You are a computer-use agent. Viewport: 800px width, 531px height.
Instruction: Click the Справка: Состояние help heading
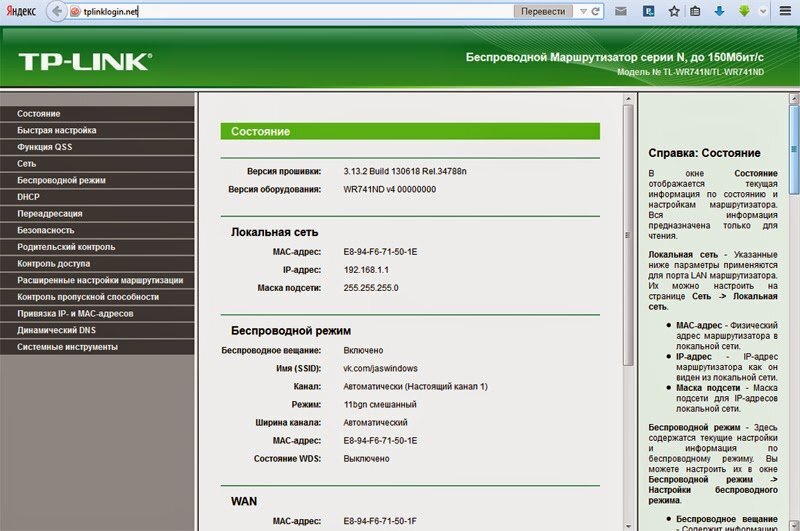pos(704,153)
